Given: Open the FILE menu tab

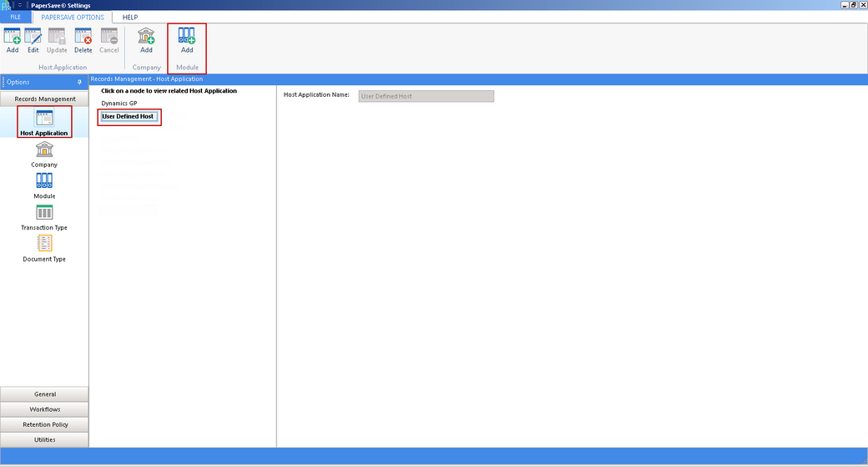Looking at the screenshot, I should [x=15, y=17].
